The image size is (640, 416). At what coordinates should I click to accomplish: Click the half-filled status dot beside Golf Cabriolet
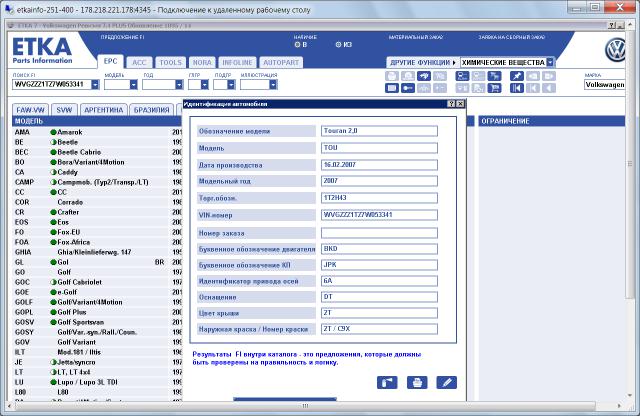[53, 282]
